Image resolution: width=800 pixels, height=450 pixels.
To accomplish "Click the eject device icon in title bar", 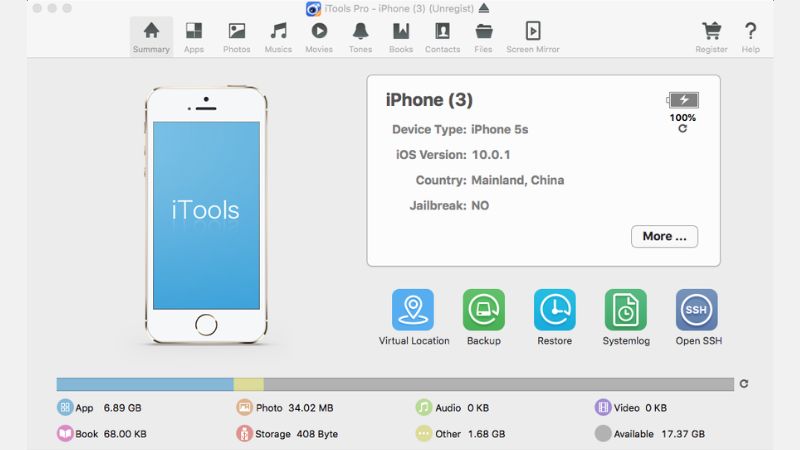I will pyautogui.click(x=484, y=8).
